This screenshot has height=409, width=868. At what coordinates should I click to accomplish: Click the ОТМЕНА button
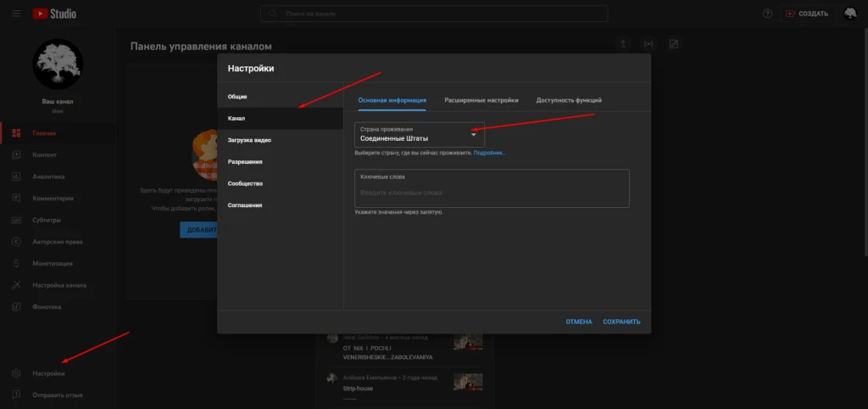coord(578,322)
